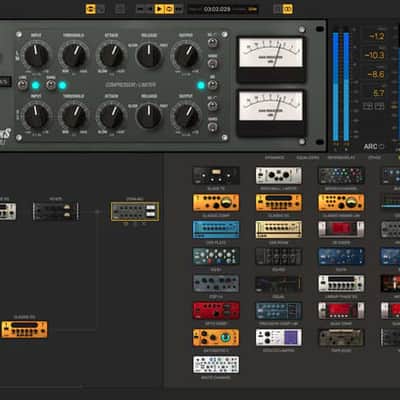Open the EQUALIZERS category tab

(x=307, y=158)
